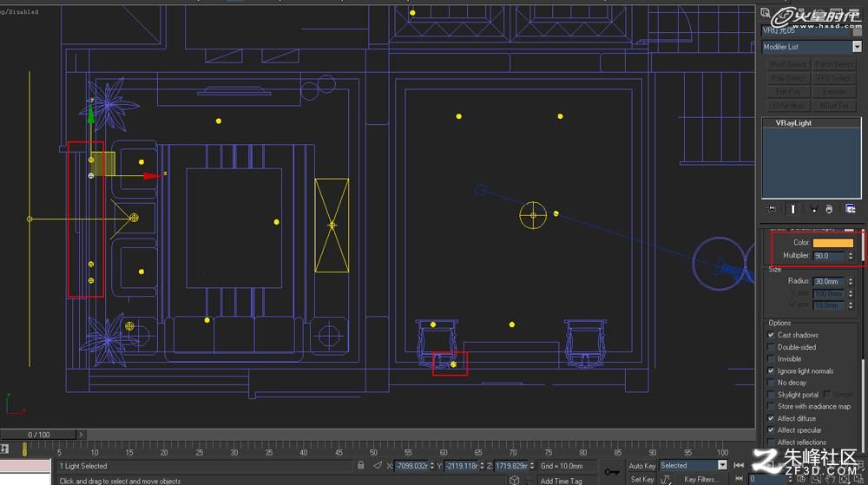Toggle the Affect specular checkbox

click(771, 429)
